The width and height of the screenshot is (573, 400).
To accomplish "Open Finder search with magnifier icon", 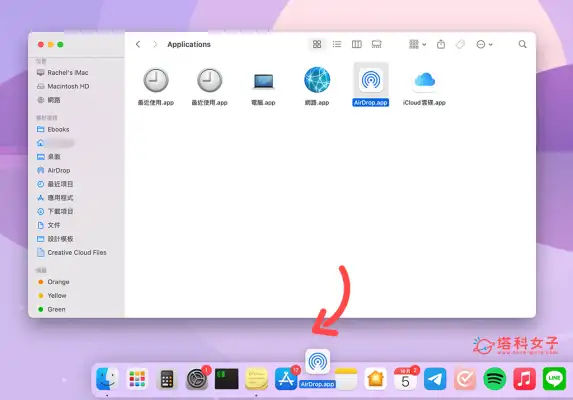I will coord(523,44).
